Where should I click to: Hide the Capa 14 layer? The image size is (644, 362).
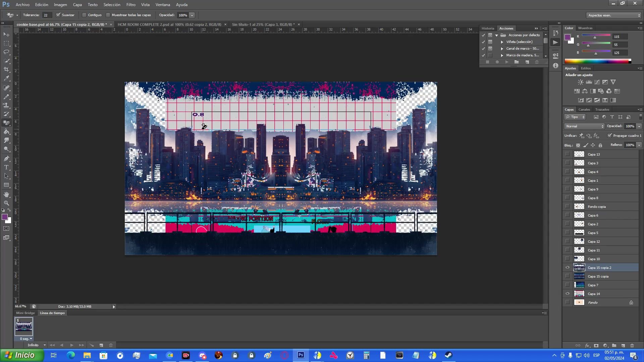pyautogui.click(x=568, y=294)
